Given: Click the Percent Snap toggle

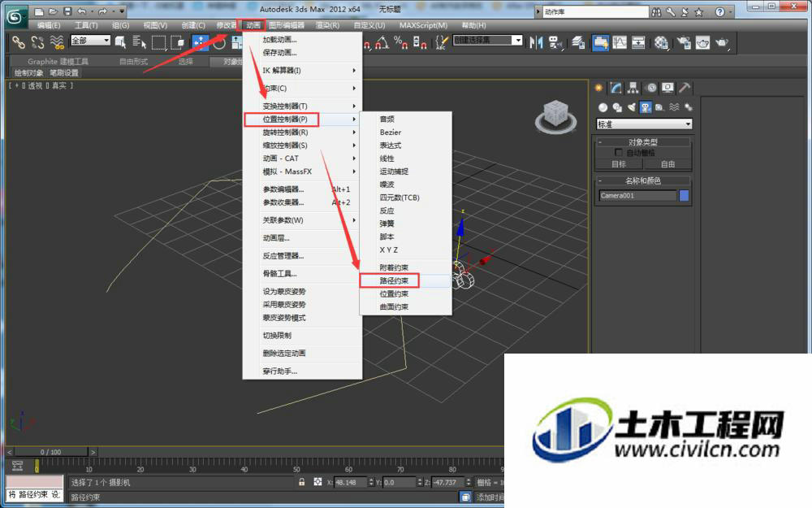Looking at the screenshot, I should pos(401,42).
